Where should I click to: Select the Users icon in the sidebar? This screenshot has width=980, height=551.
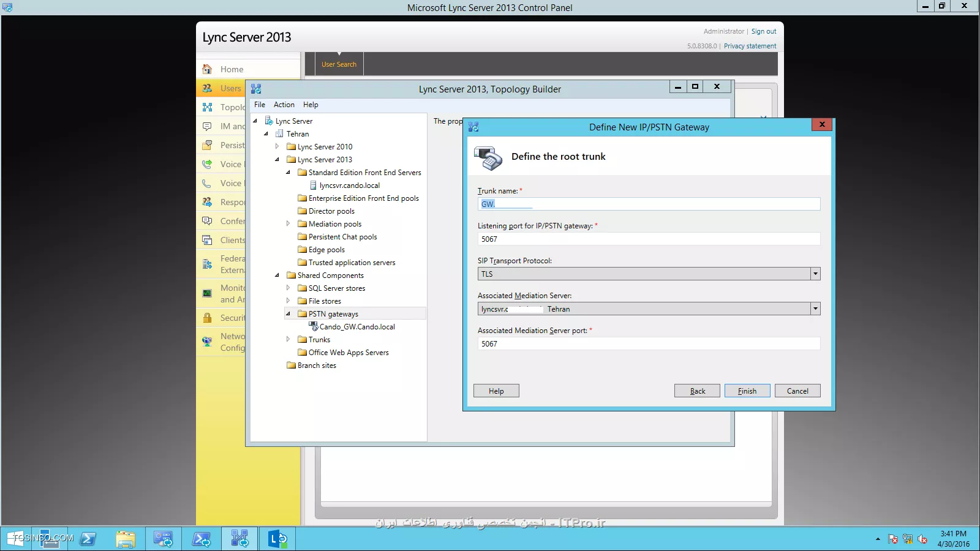[207, 88]
